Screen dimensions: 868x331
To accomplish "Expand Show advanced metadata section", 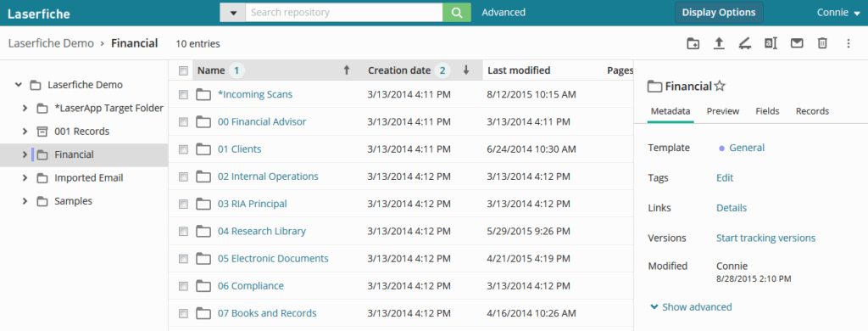I will (x=691, y=306).
